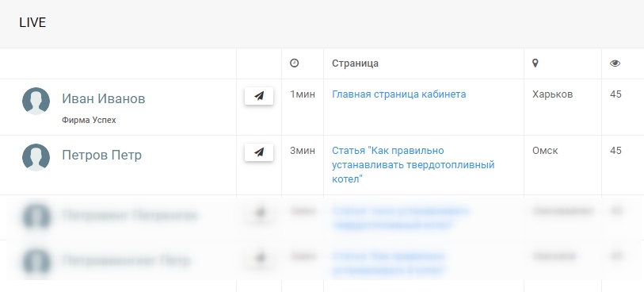644x292 pixels.
Task: Select the name Петров Петр
Action: (102, 155)
